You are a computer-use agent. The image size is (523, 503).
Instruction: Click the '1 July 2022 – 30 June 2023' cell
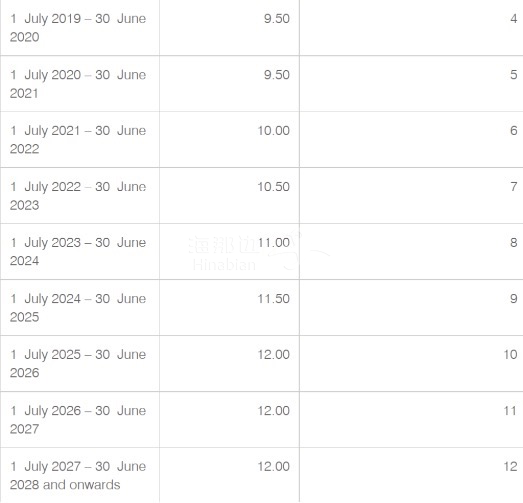(x=78, y=195)
